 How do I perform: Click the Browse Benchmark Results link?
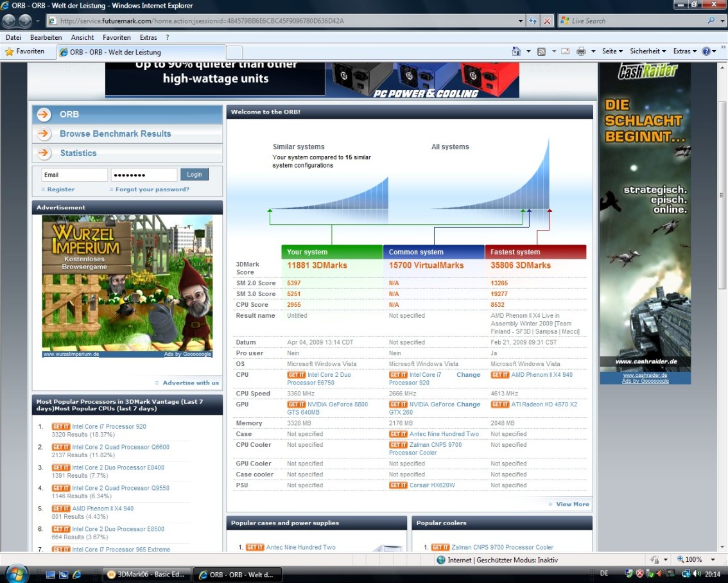(x=115, y=134)
